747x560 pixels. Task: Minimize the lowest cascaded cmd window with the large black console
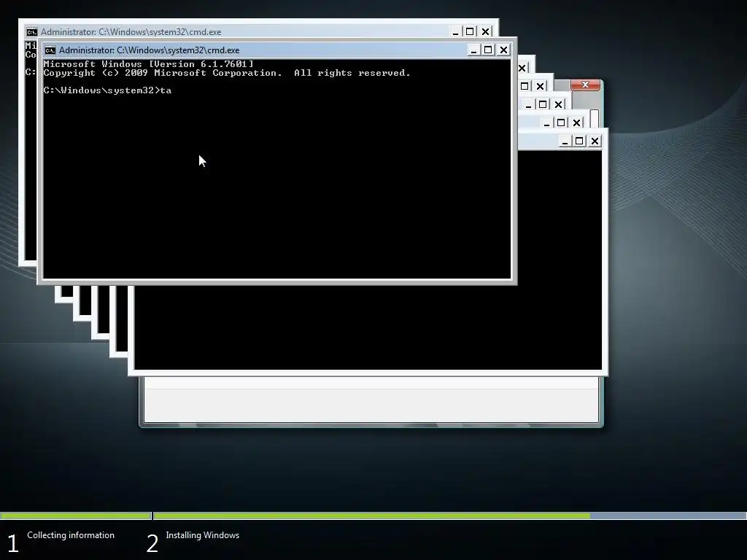(565, 141)
